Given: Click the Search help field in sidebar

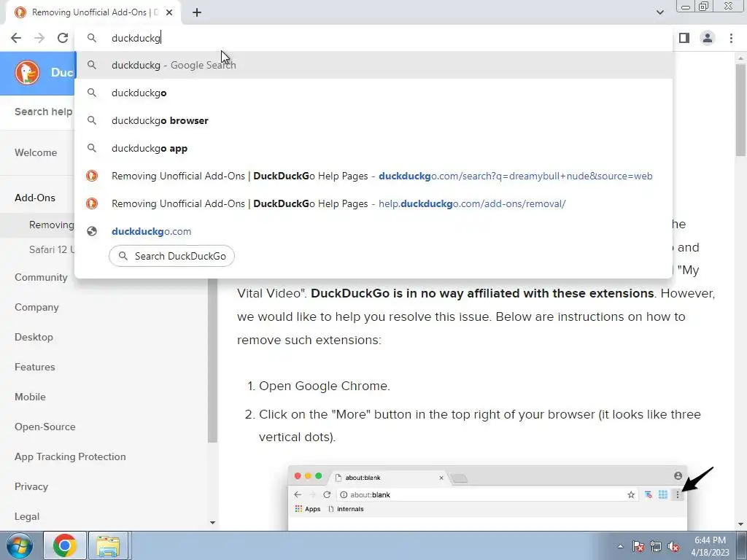Looking at the screenshot, I should click(x=43, y=112).
